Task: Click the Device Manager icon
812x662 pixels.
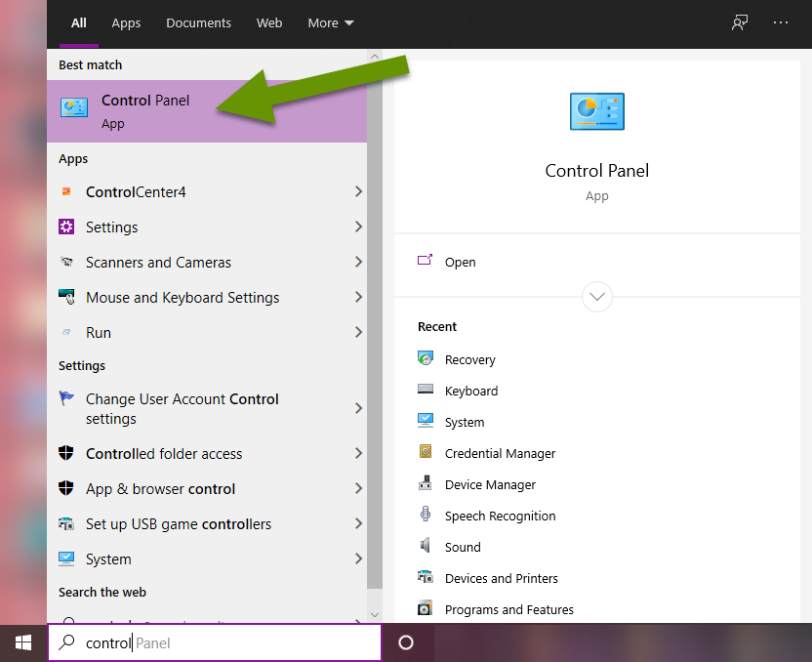Action: click(426, 482)
